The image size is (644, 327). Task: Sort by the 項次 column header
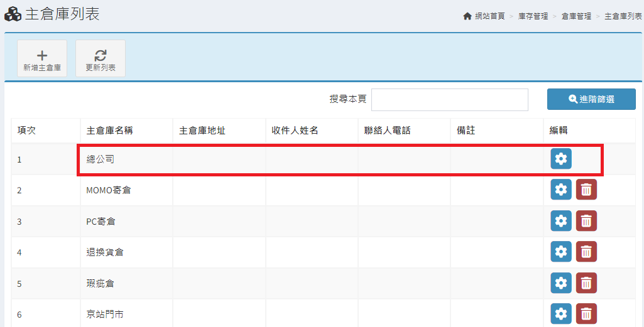(26, 131)
